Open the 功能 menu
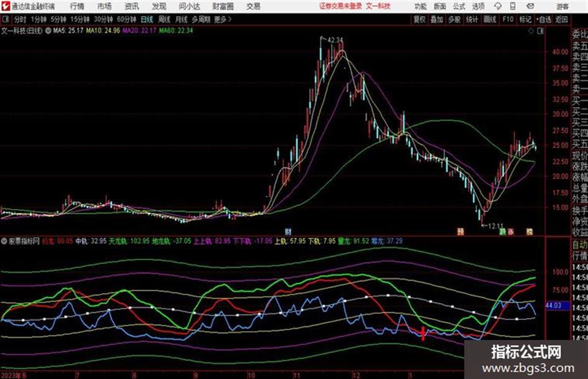588x379 pixels. [421, 6]
